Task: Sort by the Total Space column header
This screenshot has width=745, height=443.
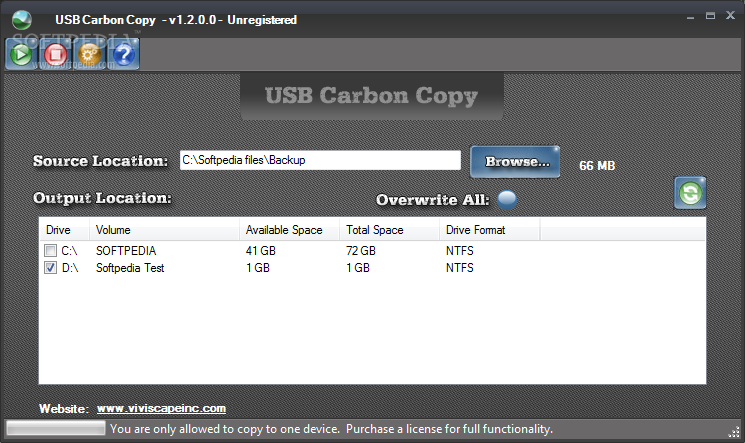Action: coord(390,230)
